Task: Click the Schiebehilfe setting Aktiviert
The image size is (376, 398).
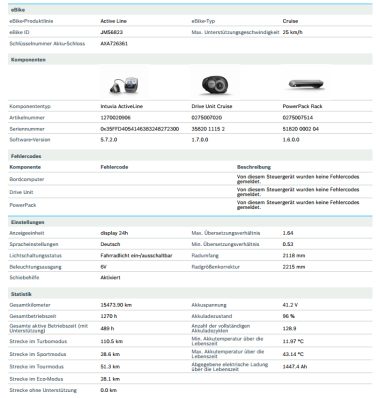Action: click(x=110, y=278)
